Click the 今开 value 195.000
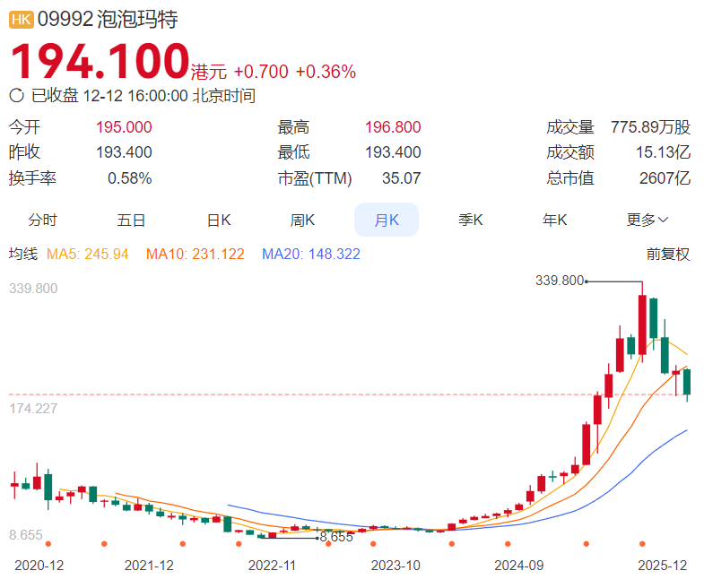 coord(124,127)
